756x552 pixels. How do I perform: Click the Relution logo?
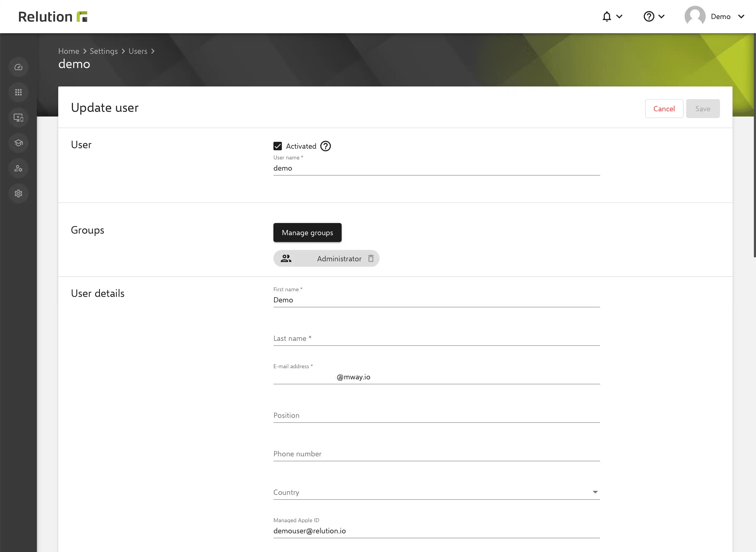point(53,16)
